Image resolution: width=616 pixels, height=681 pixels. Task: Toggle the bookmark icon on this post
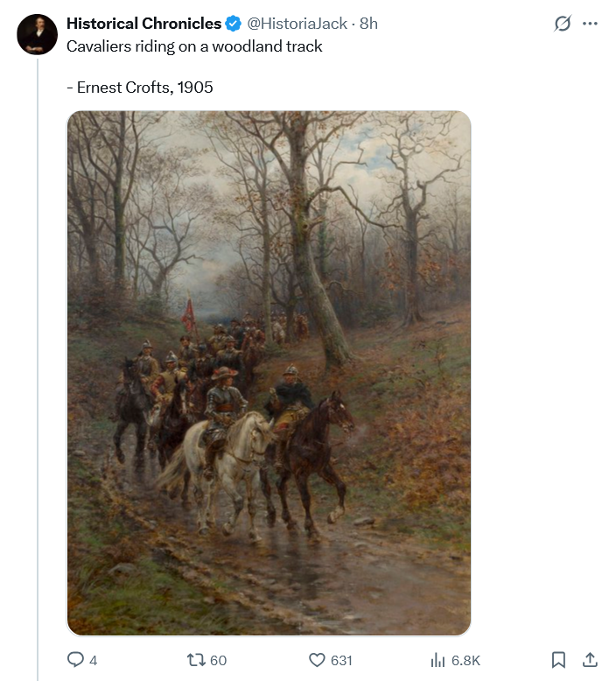559,660
